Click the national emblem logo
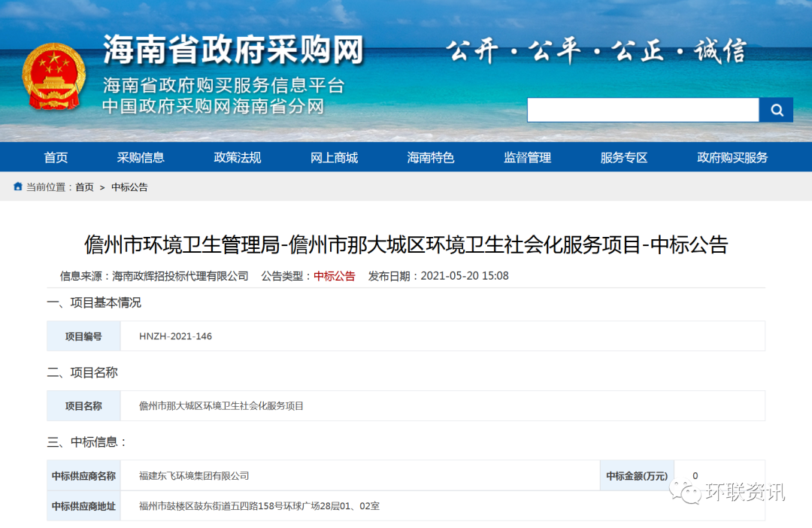The width and height of the screenshot is (812, 528). 54,76
